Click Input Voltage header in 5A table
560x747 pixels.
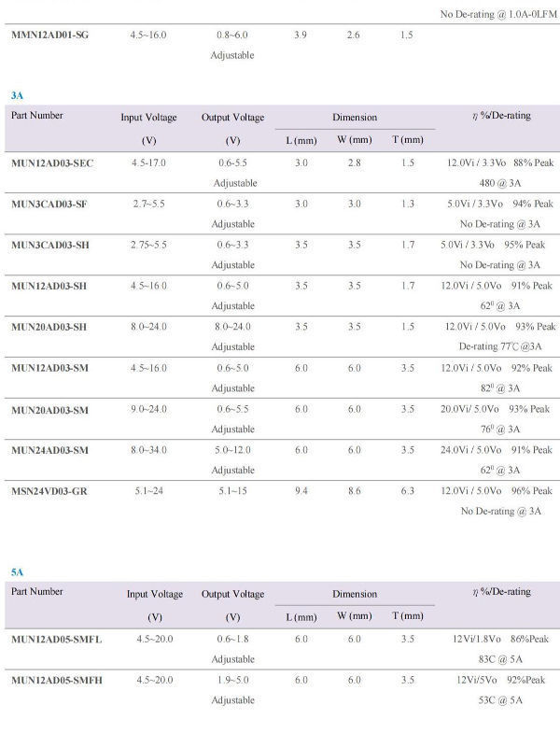coord(155,594)
